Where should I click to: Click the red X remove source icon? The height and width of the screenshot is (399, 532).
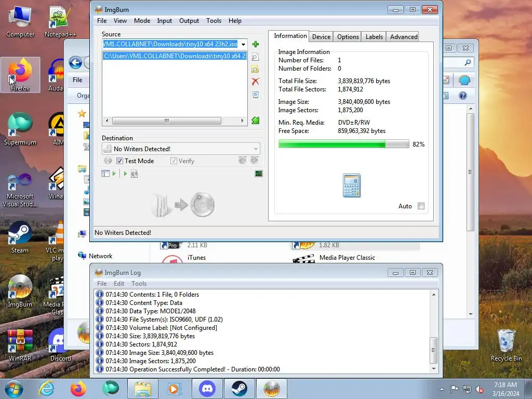pos(255,82)
